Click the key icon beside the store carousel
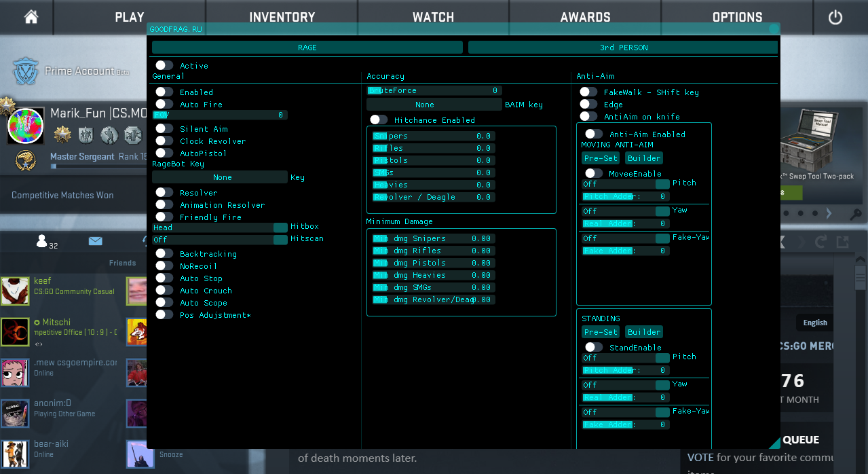Image resolution: width=868 pixels, height=474 pixels. (856, 214)
